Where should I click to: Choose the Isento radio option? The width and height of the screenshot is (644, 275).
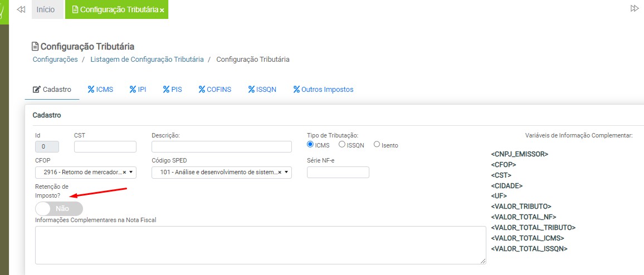[x=377, y=145]
